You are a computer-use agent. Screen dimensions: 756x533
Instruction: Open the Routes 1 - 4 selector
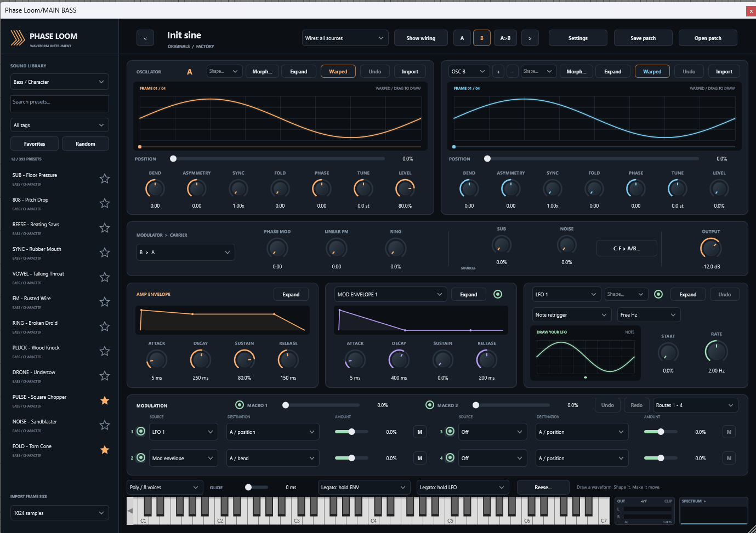[695, 405]
